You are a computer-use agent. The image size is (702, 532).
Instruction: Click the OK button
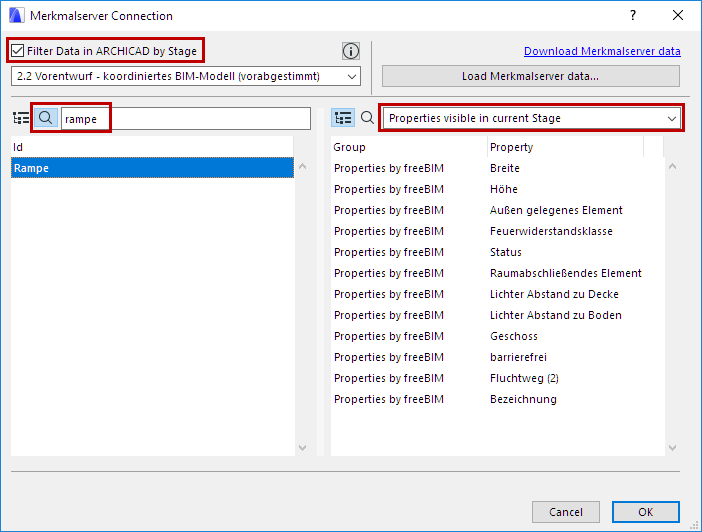(645, 512)
